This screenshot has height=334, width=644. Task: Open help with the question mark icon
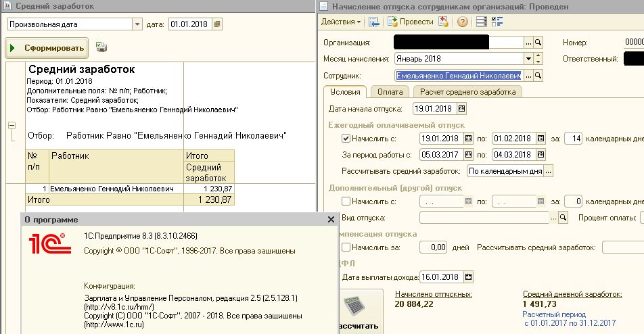(x=463, y=22)
